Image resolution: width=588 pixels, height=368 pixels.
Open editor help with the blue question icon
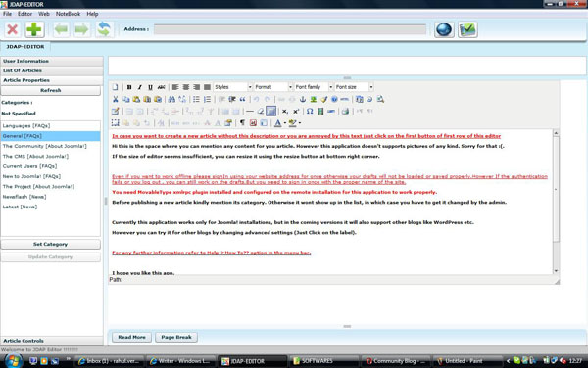tap(334, 99)
